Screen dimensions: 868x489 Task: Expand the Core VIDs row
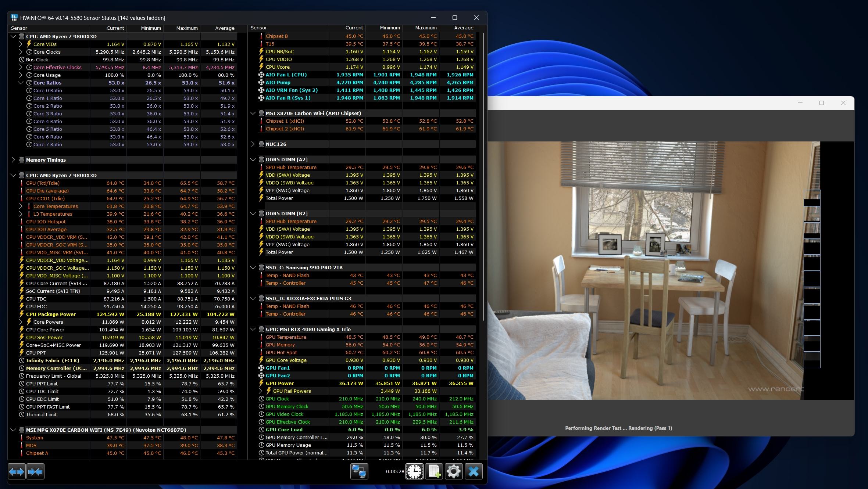[x=21, y=44]
